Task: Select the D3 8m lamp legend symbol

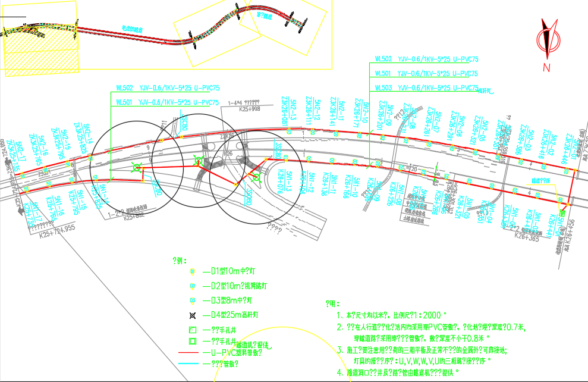Action: click(192, 300)
